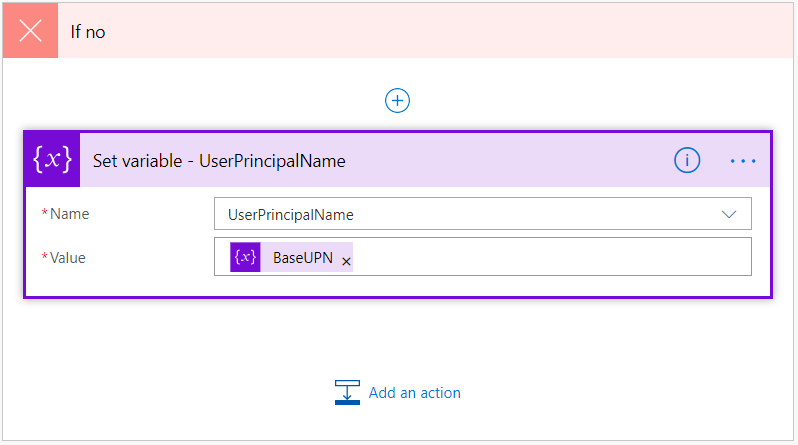
Task: Click the Value field label
Action: [68, 258]
